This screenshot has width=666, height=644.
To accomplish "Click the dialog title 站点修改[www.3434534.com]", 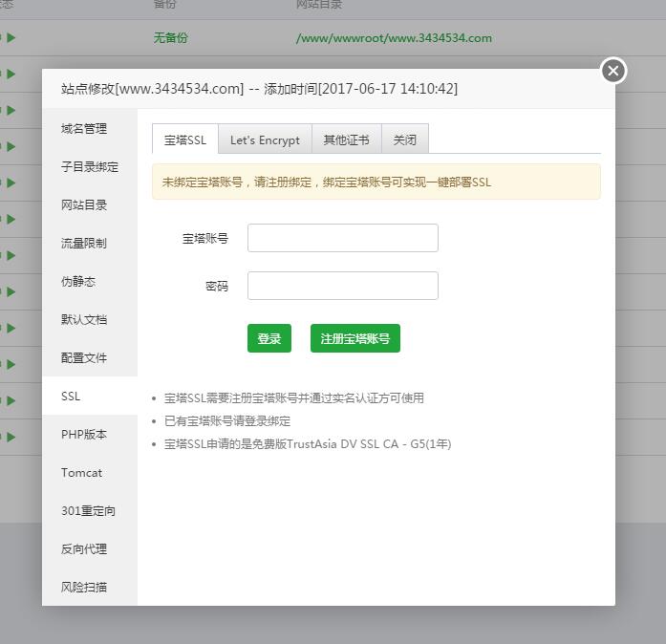I will 153,89.
